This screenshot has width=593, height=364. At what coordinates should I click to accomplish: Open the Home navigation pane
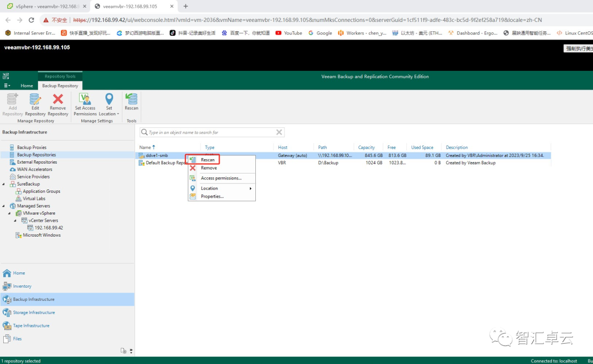tap(19, 273)
